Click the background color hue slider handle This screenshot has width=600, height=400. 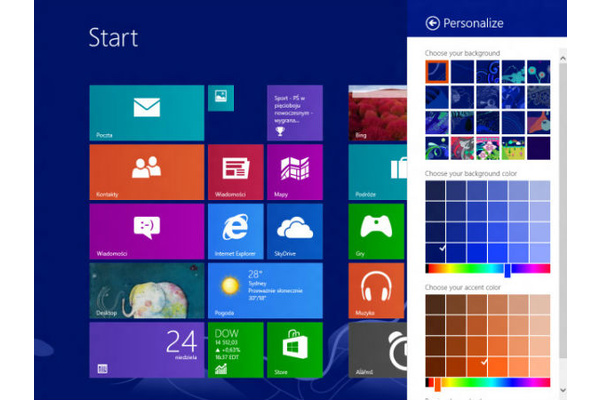pyautogui.click(x=507, y=270)
